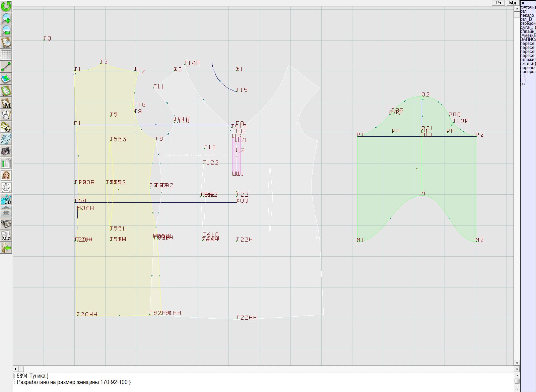Viewport: 536px width, 392px height.
Task: Open the ALG algorithm document icon
Action: coord(6,236)
